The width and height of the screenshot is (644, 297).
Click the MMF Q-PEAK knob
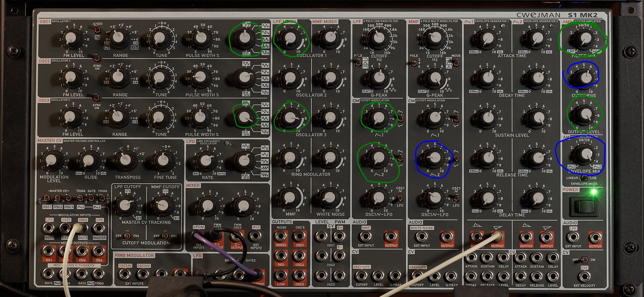point(435,78)
